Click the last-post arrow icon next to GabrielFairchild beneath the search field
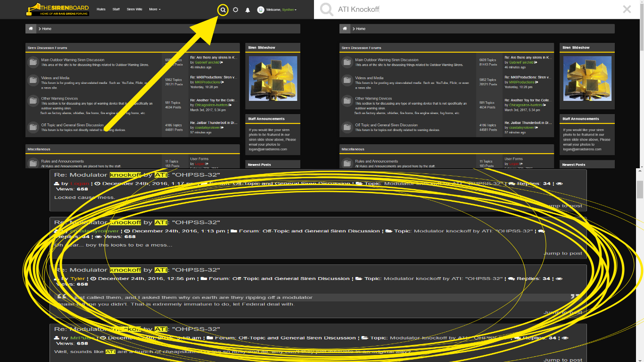 tap(536, 62)
